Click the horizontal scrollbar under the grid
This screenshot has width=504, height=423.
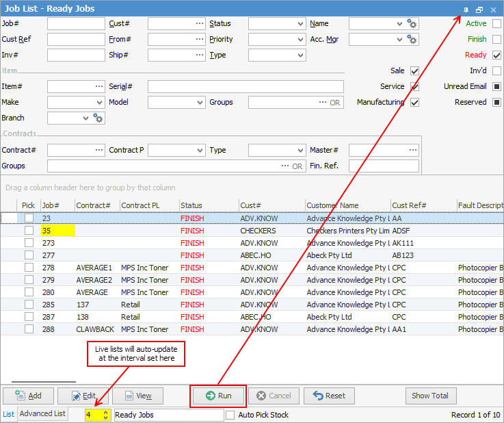coord(44,382)
